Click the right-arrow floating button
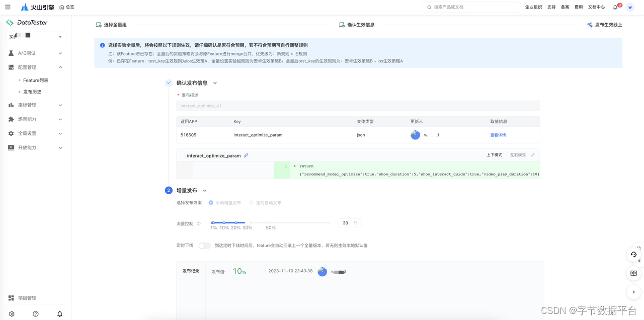Image resolution: width=644 pixels, height=320 pixels. pyautogui.click(x=633, y=292)
